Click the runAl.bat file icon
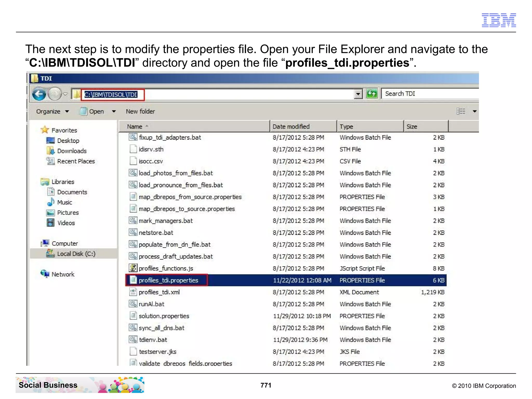This screenshot has width=532, height=399. (x=133, y=303)
